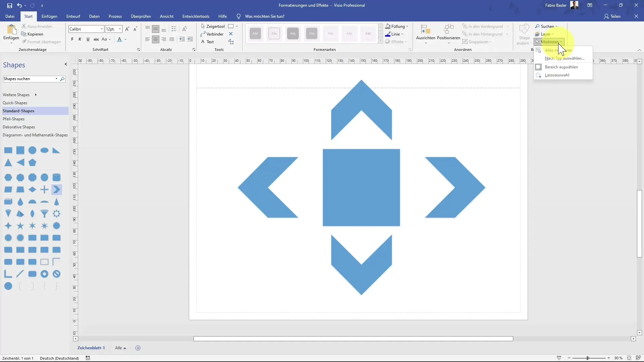Apply the third dark gray Abc style
The image size is (644, 362).
click(293, 33)
